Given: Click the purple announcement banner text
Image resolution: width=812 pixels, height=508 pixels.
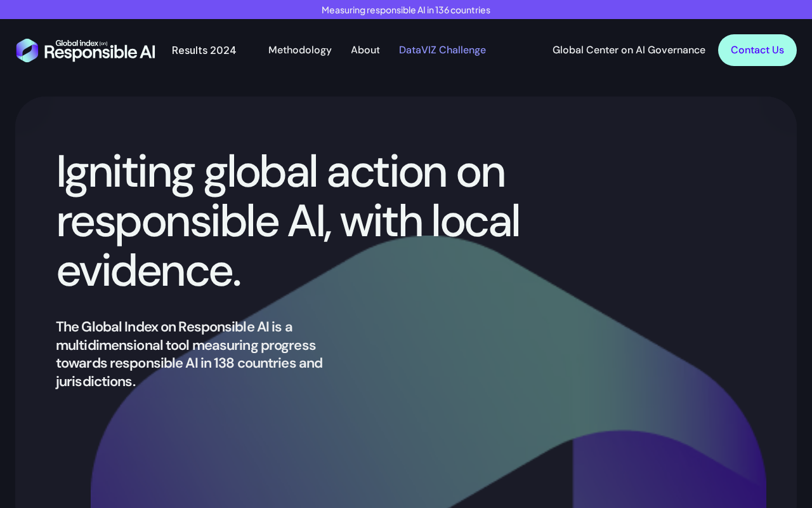Looking at the screenshot, I should [x=405, y=10].
